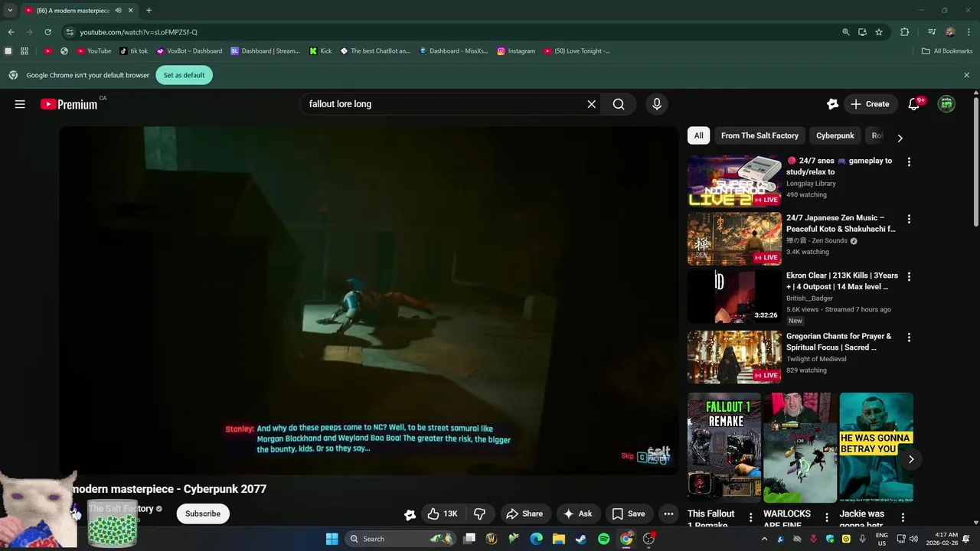The height and width of the screenshot is (551, 980).
Task: Click Set as default button
Action: (x=184, y=75)
